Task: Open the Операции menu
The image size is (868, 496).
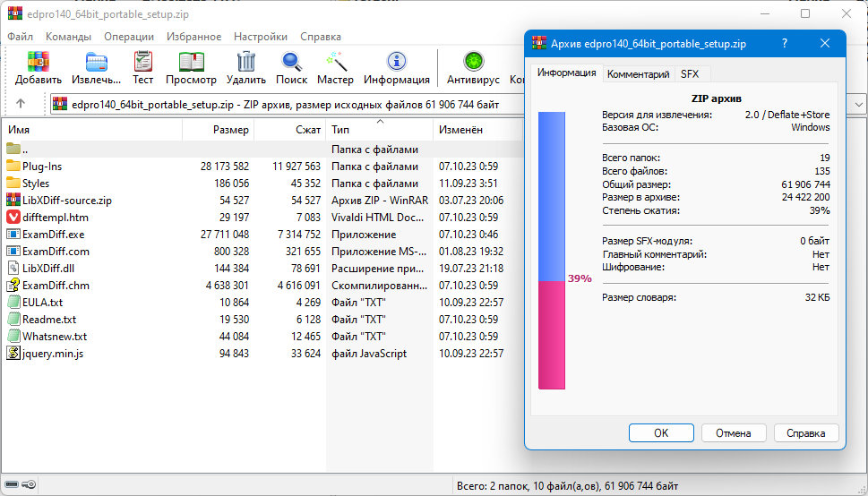Action: tap(129, 37)
